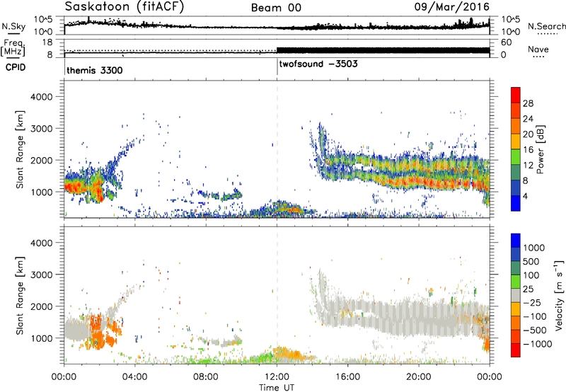Click the "Slant Range [km]" title of Power panel
This screenshot has width=566, height=392.
[x=20, y=149]
